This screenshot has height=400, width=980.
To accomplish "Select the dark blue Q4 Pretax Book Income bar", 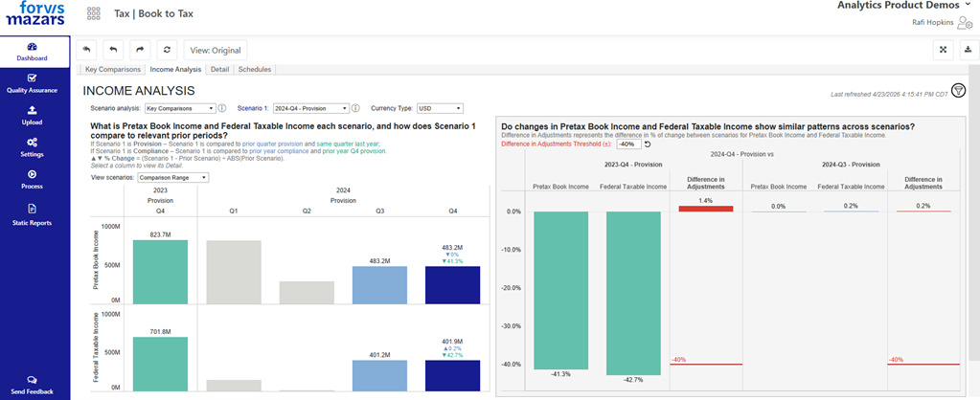I will point(452,285).
